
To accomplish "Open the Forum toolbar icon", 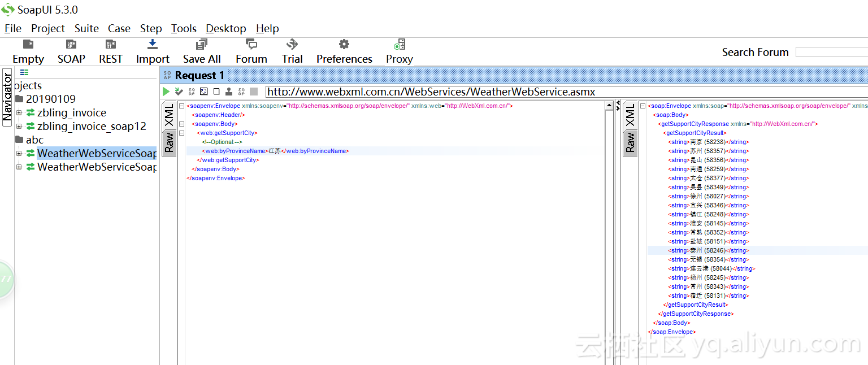I will 251,45.
